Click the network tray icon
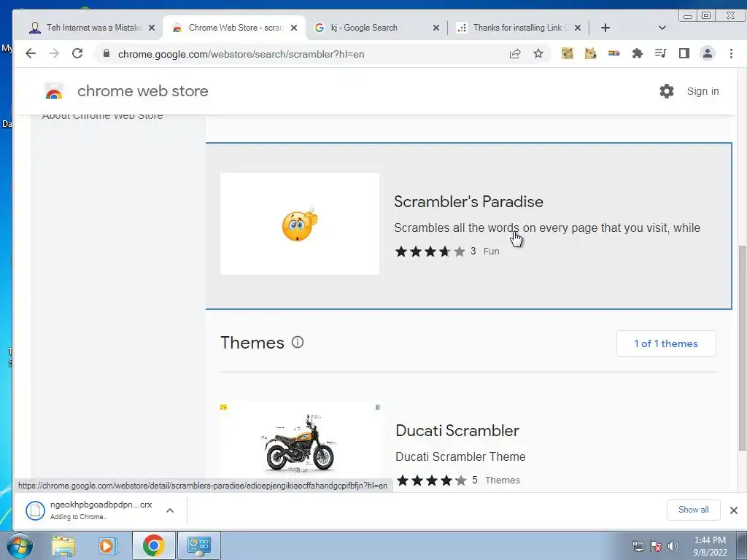 [x=638, y=546]
